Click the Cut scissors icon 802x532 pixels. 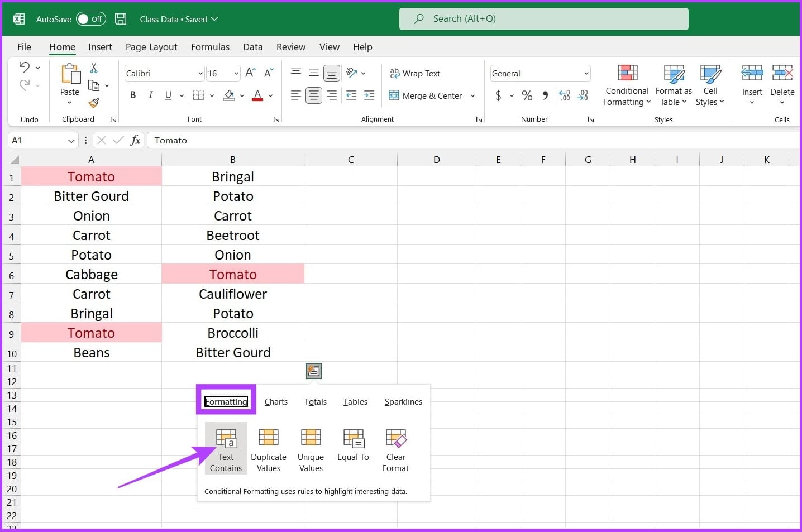pos(94,68)
